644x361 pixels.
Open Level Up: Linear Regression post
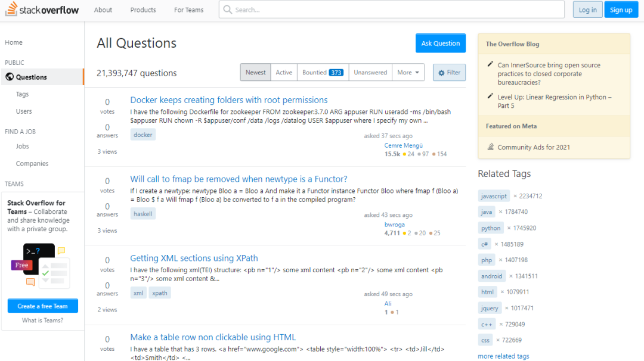(x=555, y=101)
